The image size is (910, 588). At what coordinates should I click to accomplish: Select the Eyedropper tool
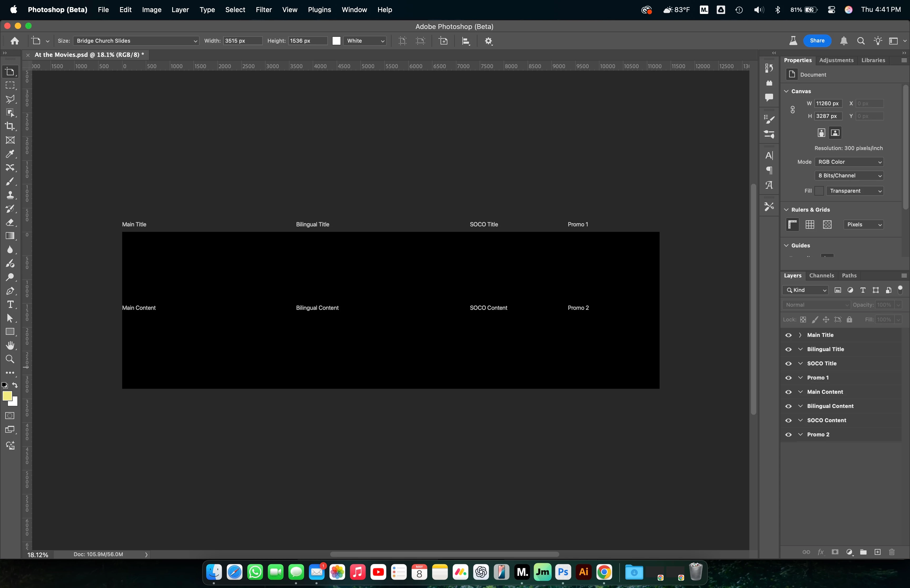[x=10, y=154]
